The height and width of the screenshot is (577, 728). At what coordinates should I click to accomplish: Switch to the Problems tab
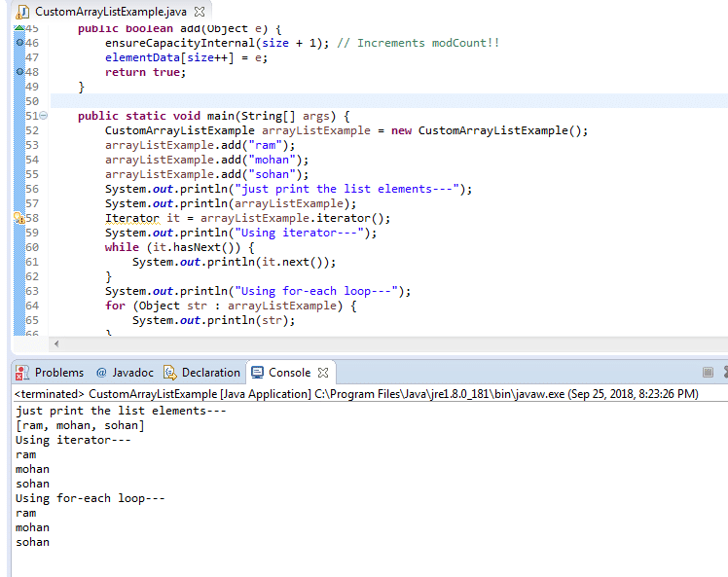(x=58, y=373)
